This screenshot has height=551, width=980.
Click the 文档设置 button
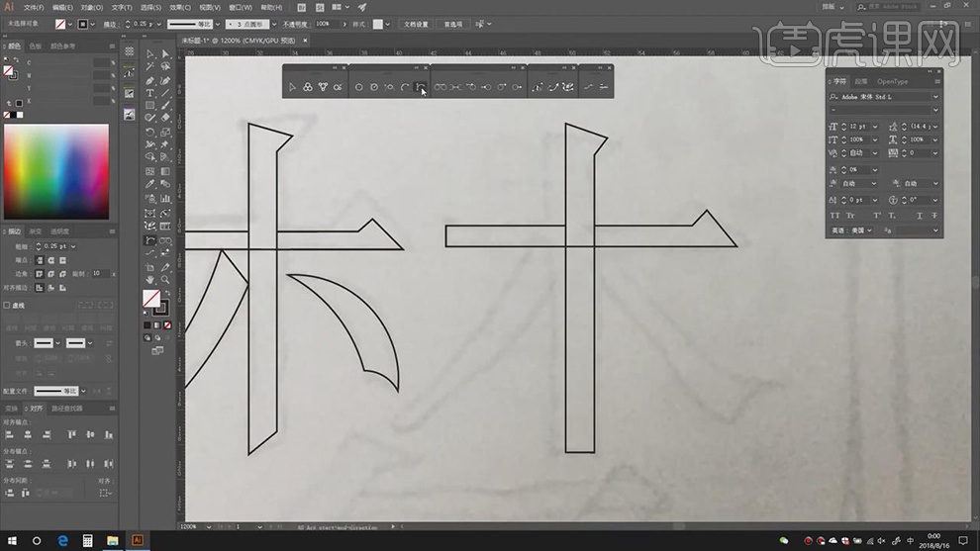click(416, 24)
